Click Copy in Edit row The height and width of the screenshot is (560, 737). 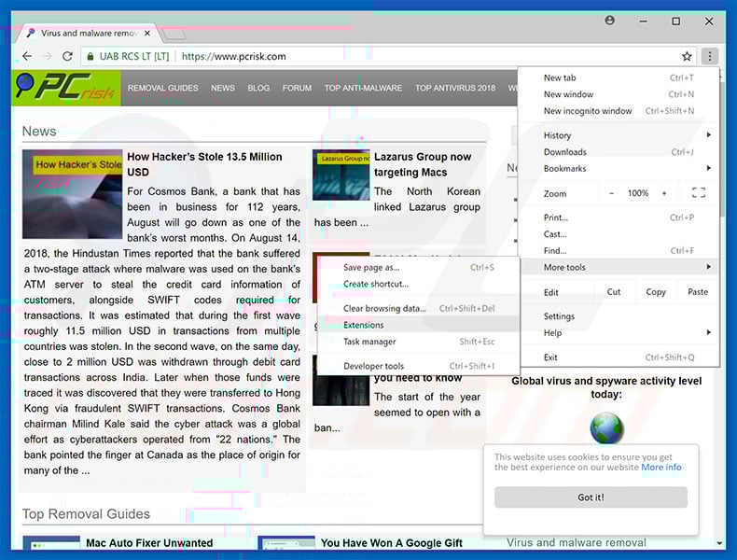pos(656,292)
